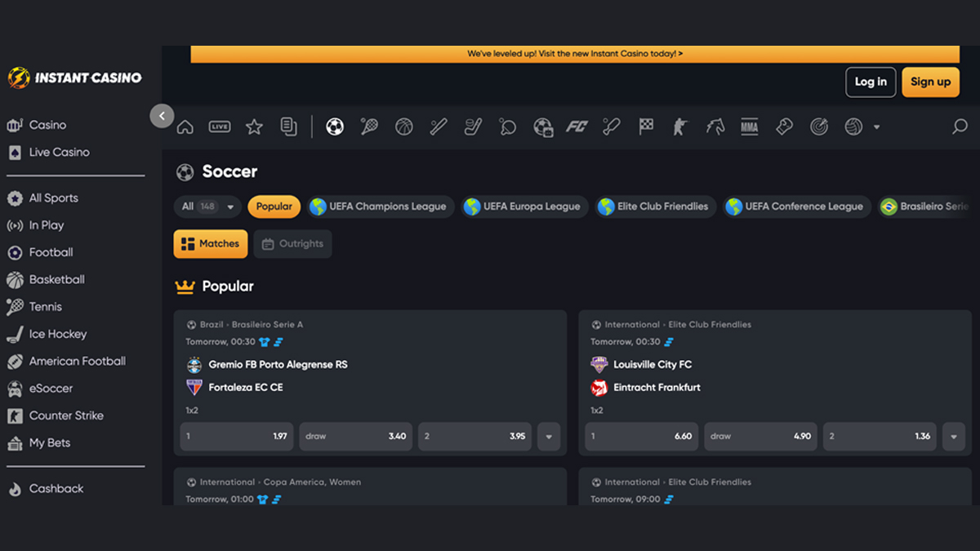Filter by UEFA Champions League
Screen dimensions: 980x551
(380, 207)
